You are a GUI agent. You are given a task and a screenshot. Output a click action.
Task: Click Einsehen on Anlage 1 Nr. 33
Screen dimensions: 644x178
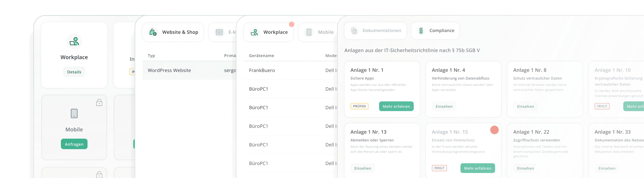[x=607, y=168]
